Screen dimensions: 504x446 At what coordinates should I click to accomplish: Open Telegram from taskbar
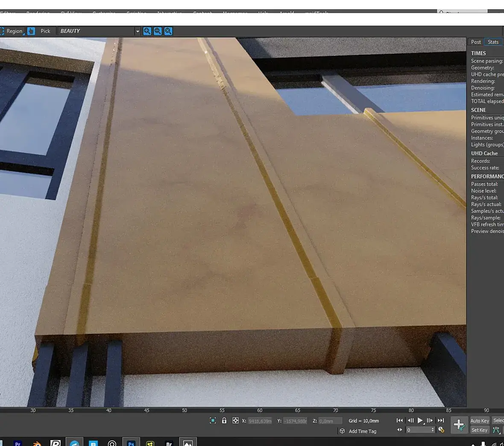(74, 443)
